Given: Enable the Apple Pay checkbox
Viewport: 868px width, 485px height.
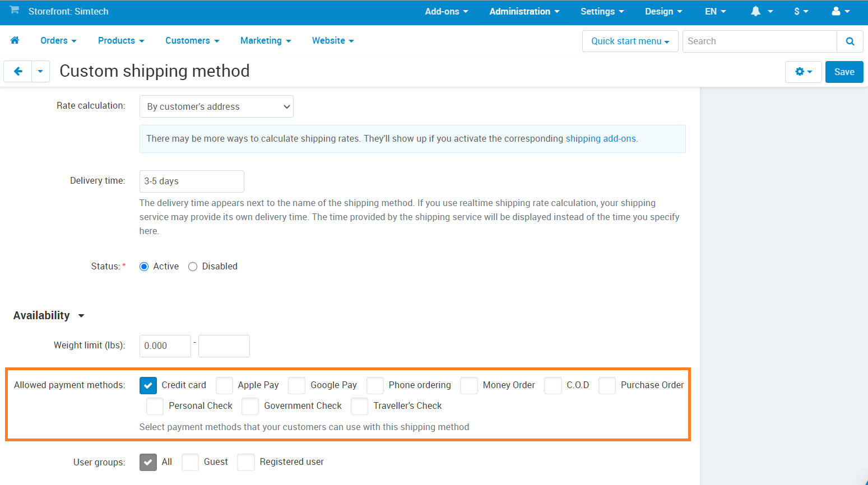Looking at the screenshot, I should [224, 385].
